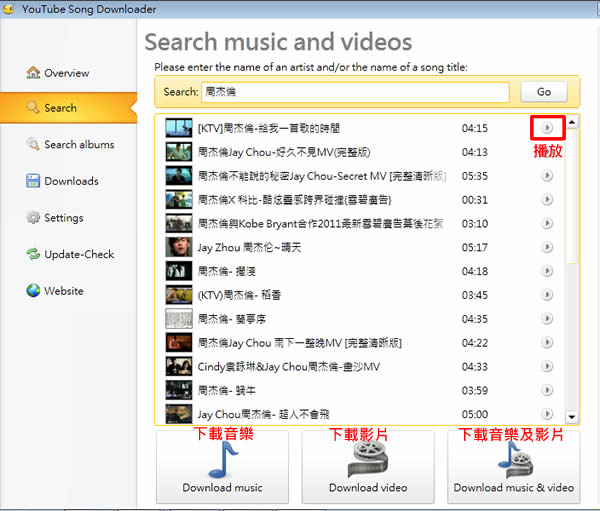
Task: Click the app icon in title bar
Action: 8,8
